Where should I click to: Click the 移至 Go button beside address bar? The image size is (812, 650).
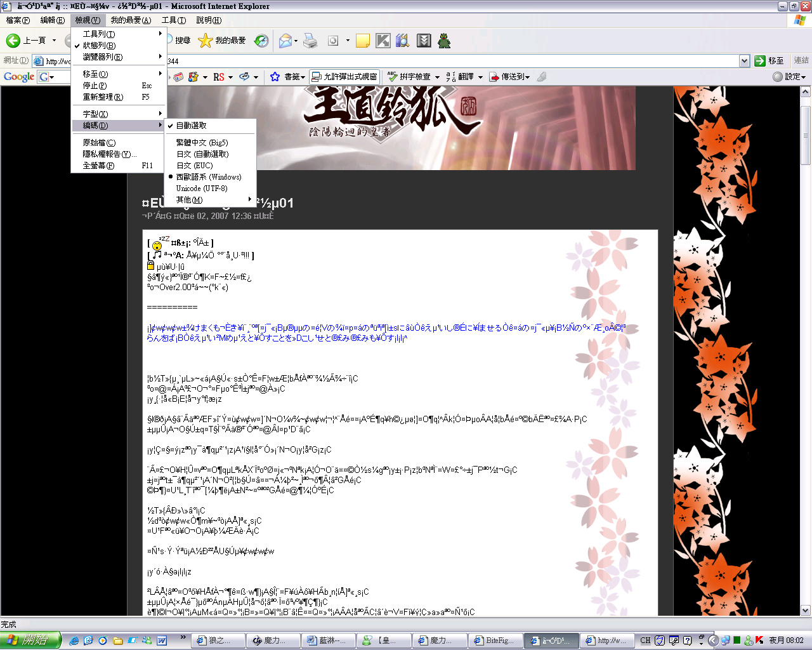point(769,61)
